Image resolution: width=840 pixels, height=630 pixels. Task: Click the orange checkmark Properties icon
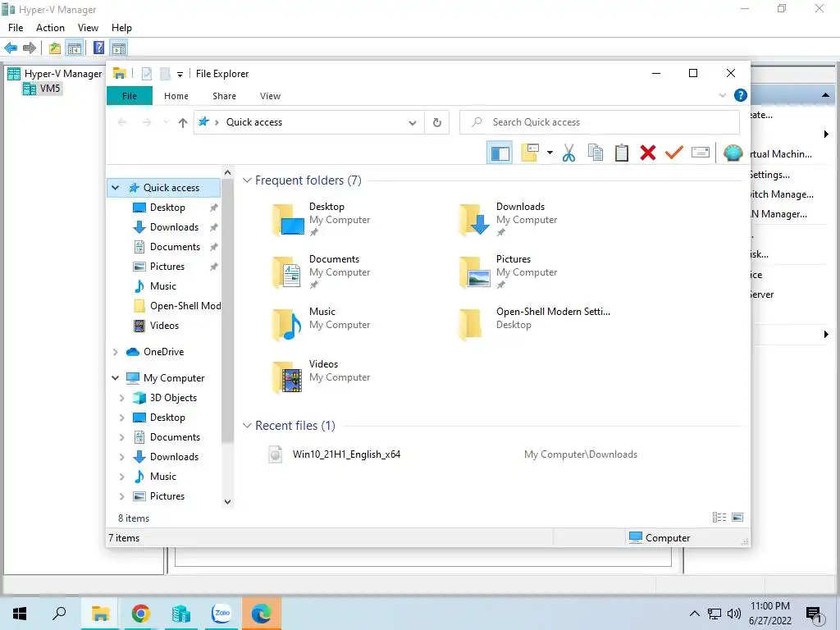click(674, 153)
